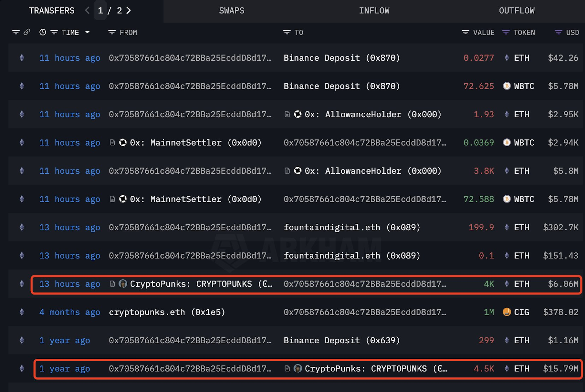
Task: Switch to the OUTFLOW tab
Action: (516, 11)
